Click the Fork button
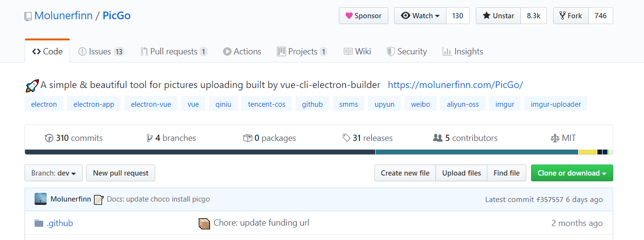Viewport: 644px width, 240px height. click(571, 16)
